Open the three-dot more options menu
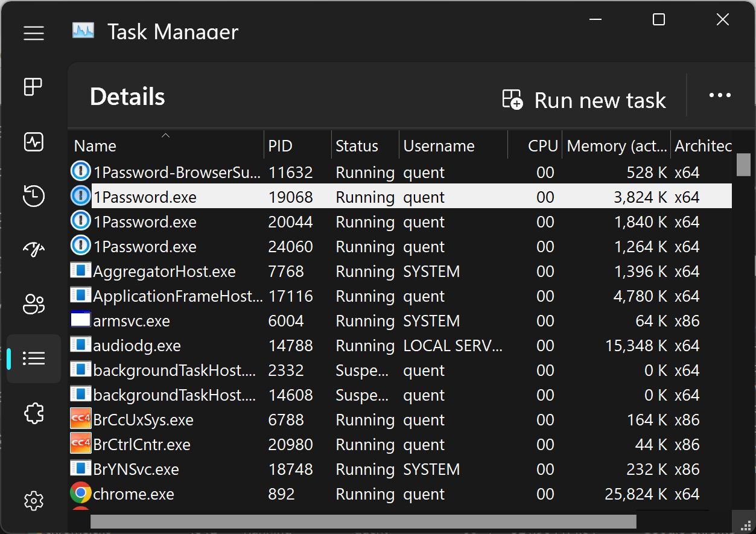Screen dimensions: 756x534 [x=720, y=95]
